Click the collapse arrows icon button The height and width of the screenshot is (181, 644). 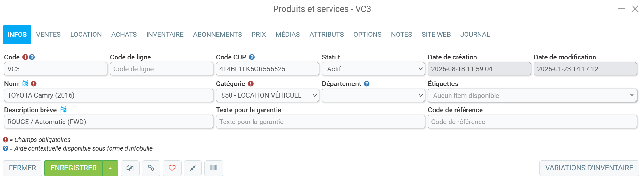click(193, 168)
